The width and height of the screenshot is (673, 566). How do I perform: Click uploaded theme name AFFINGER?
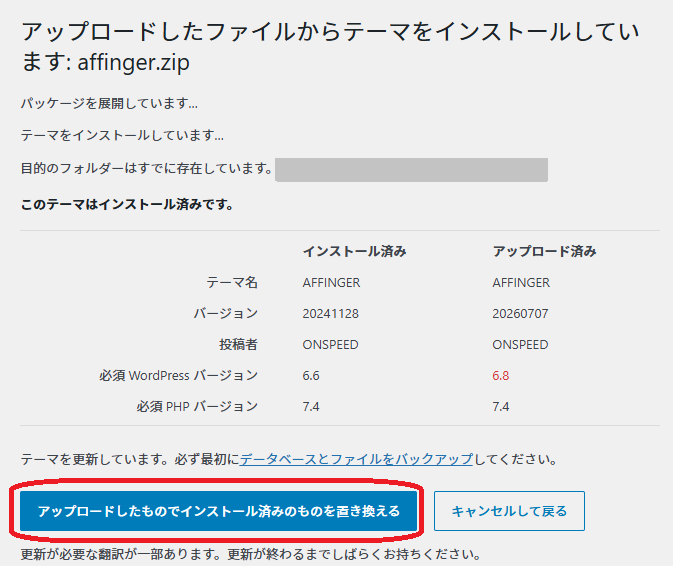521,283
